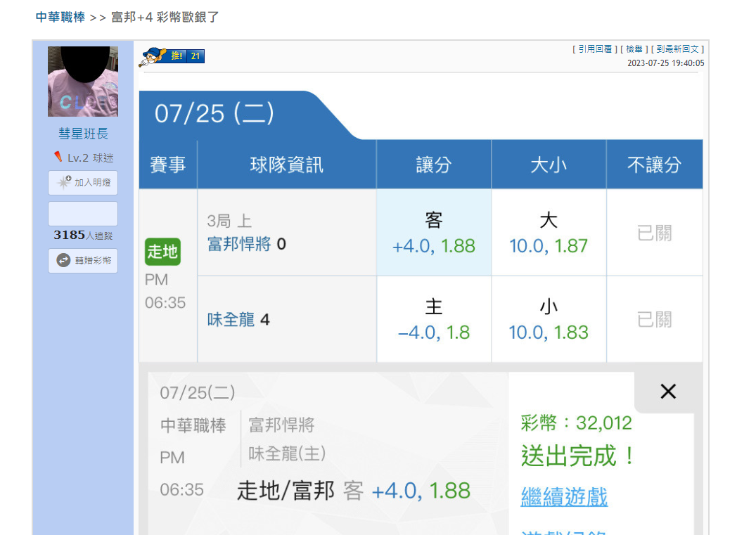The height and width of the screenshot is (535, 756).
Task: Click the 加入明燈 button
Action: click(x=83, y=183)
